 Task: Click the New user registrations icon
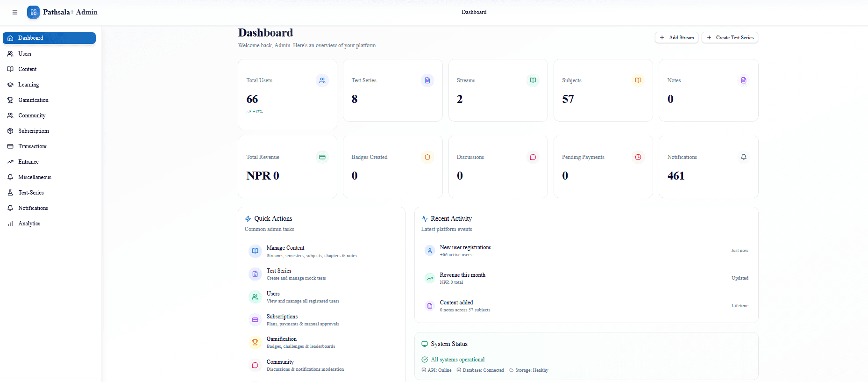pos(430,251)
